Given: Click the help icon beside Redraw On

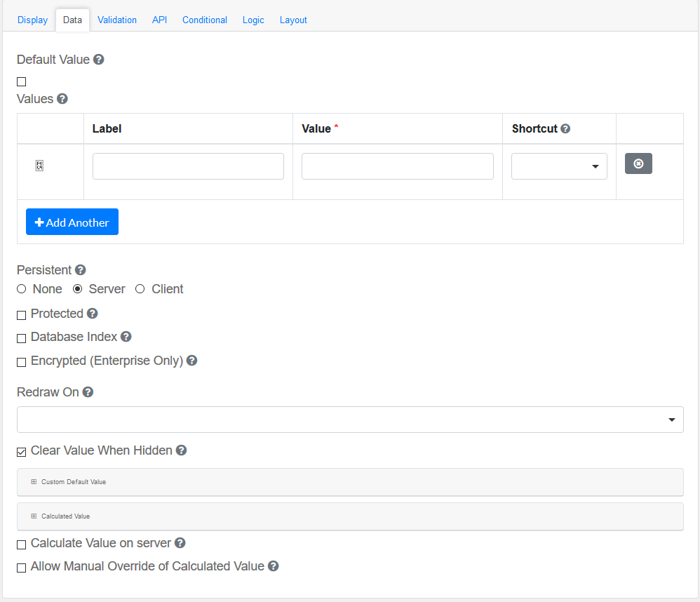Looking at the screenshot, I should 88,392.
